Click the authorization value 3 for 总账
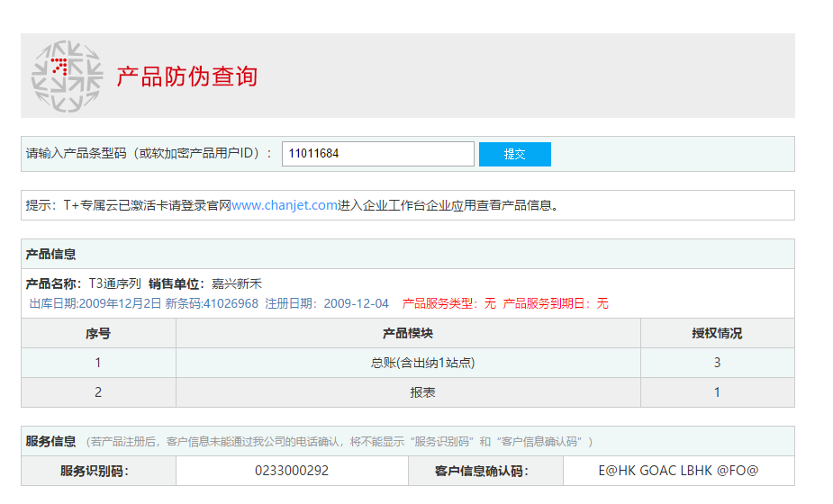 717,363
